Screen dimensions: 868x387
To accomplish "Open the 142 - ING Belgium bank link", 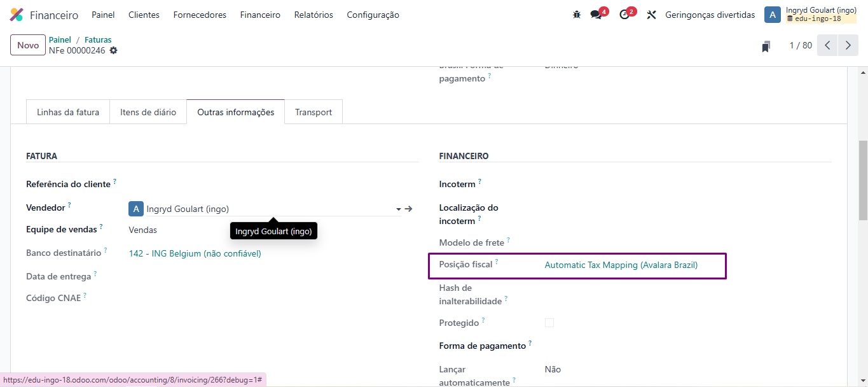I will tap(195, 253).
